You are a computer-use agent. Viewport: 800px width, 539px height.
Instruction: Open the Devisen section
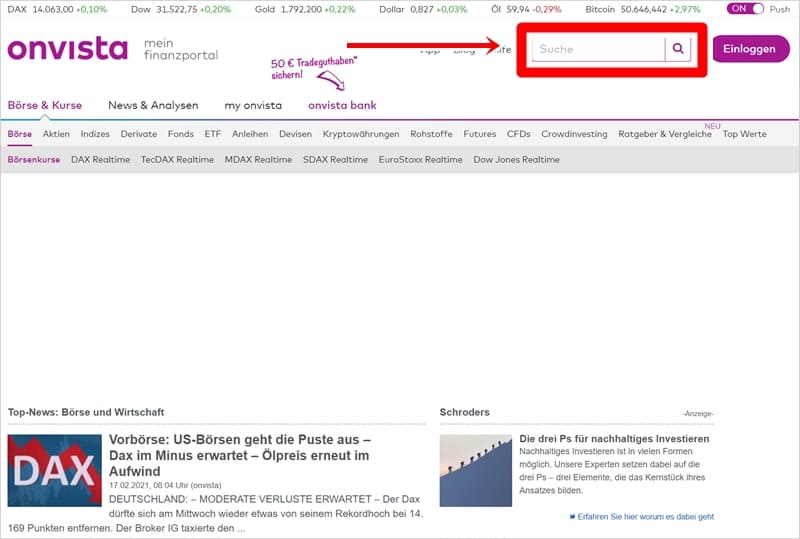pyautogui.click(x=295, y=134)
